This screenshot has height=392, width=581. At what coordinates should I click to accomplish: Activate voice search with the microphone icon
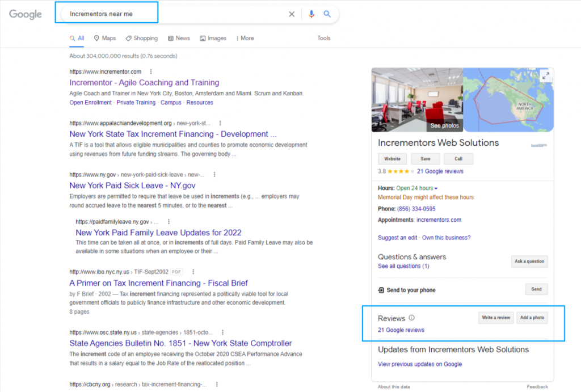coord(311,14)
